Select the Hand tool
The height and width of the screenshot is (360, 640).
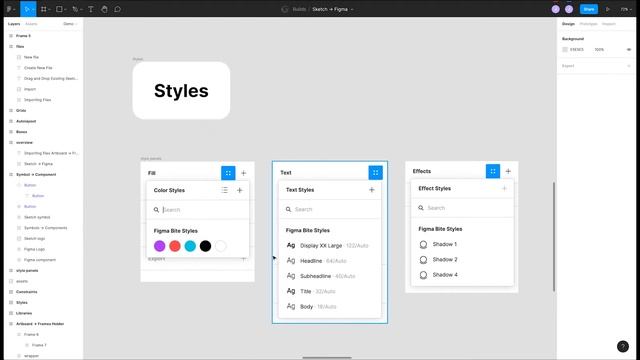(104, 9)
